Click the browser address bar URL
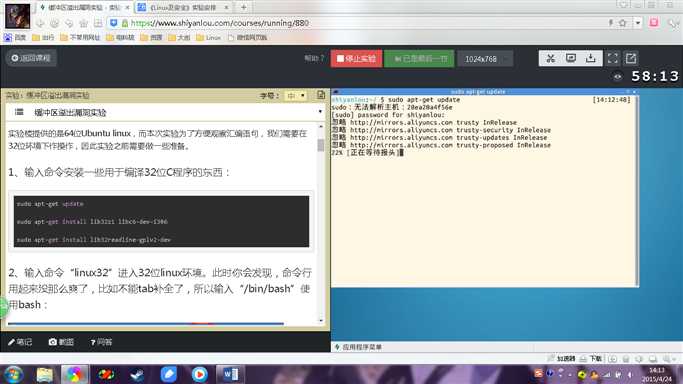 (220, 23)
